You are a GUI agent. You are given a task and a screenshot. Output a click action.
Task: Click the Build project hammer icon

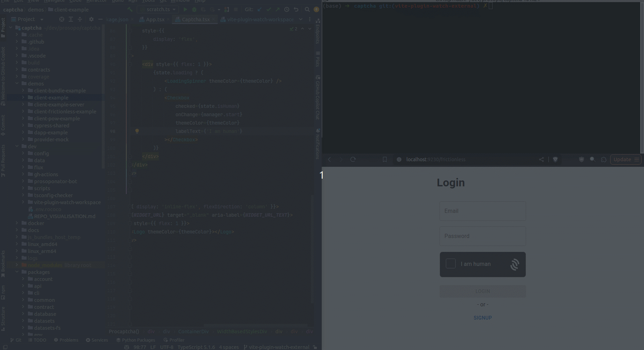click(x=130, y=9)
